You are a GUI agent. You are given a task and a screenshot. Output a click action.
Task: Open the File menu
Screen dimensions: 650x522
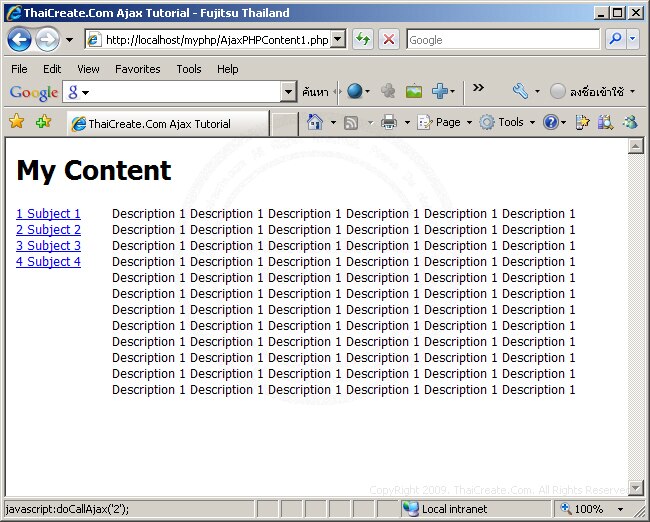(x=19, y=69)
